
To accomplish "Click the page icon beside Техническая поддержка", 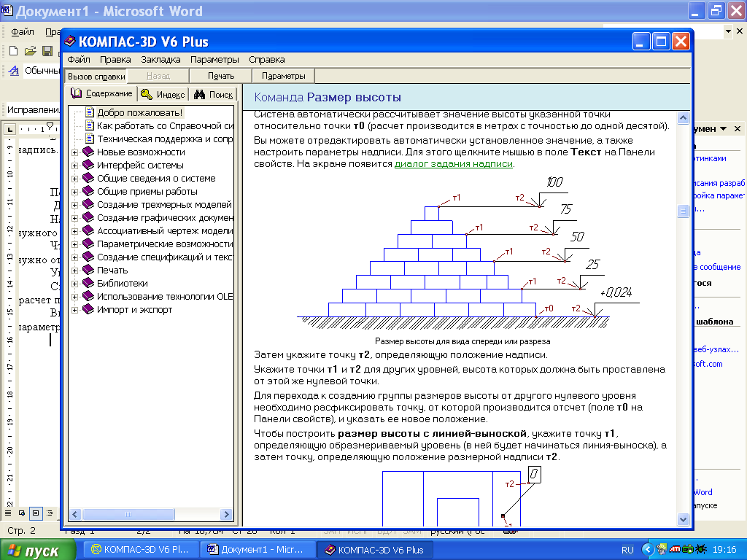I will tap(90, 139).
